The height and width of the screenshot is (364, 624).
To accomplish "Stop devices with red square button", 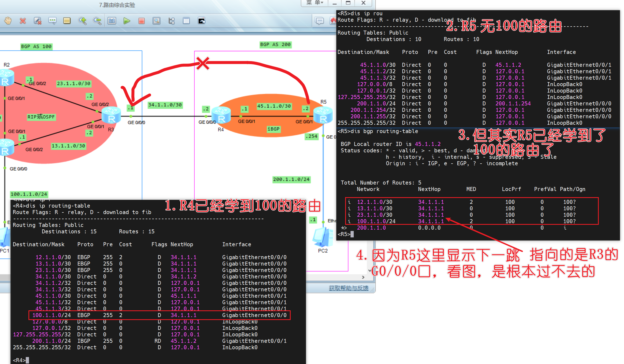I will [x=141, y=21].
